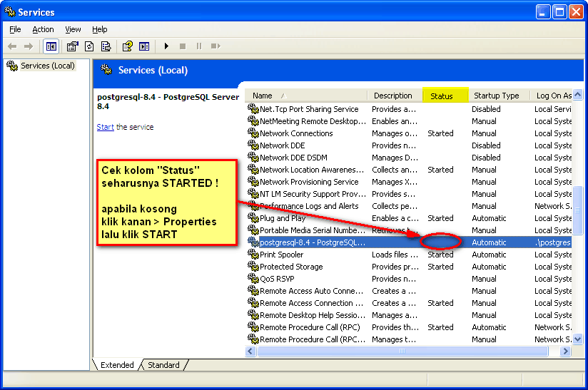
Task: Click the gear icon of QoS RSVP
Action: [253, 279]
